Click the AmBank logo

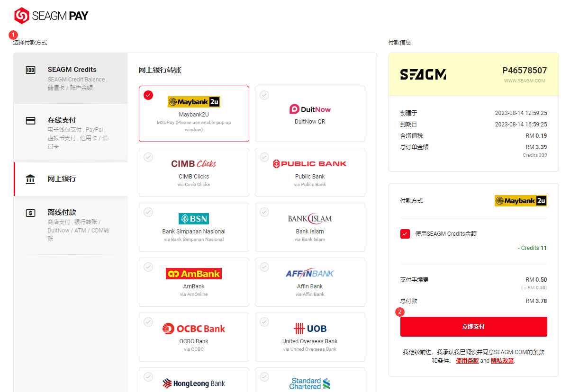[194, 274]
